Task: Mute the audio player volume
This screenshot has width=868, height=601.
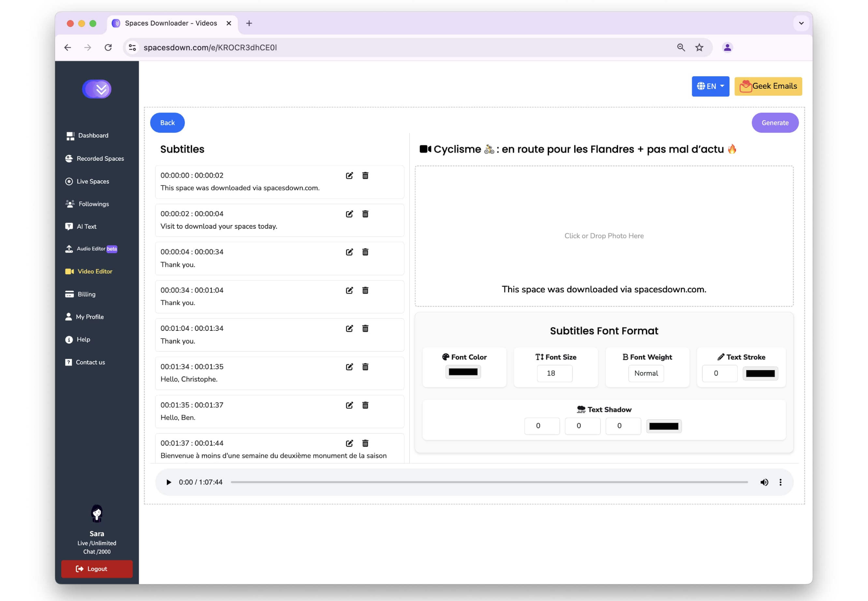Action: [764, 482]
